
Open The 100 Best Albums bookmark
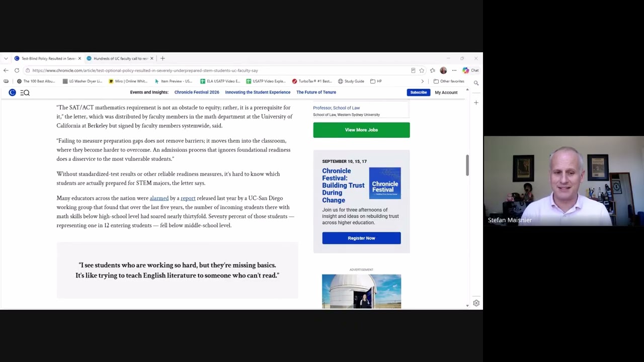pos(36,81)
